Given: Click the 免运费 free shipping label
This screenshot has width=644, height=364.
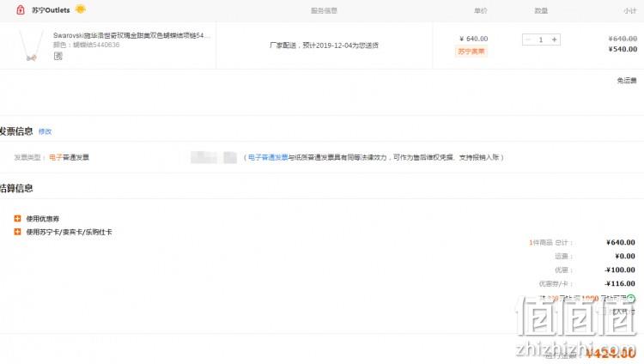Looking at the screenshot, I should pos(627,80).
